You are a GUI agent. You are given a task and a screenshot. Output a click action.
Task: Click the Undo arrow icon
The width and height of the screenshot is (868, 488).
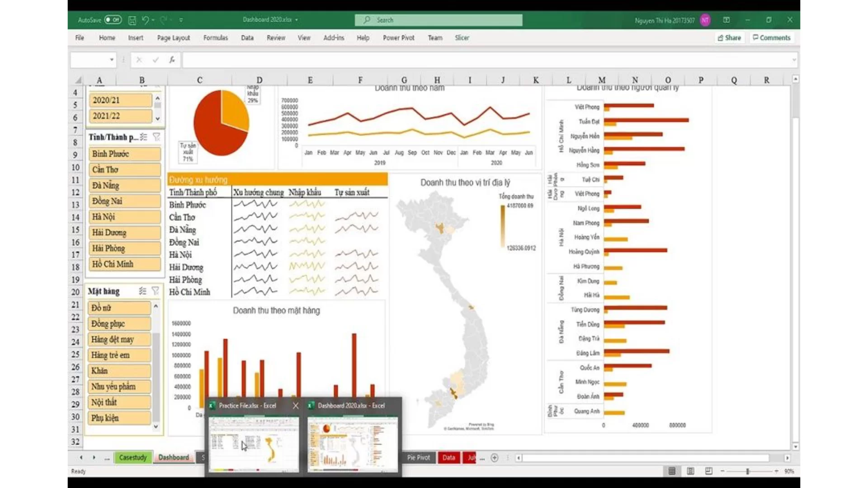tap(145, 20)
